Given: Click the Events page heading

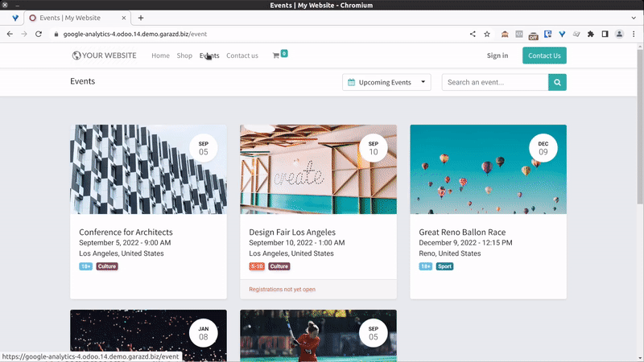Looking at the screenshot, I should coord(83,81).
